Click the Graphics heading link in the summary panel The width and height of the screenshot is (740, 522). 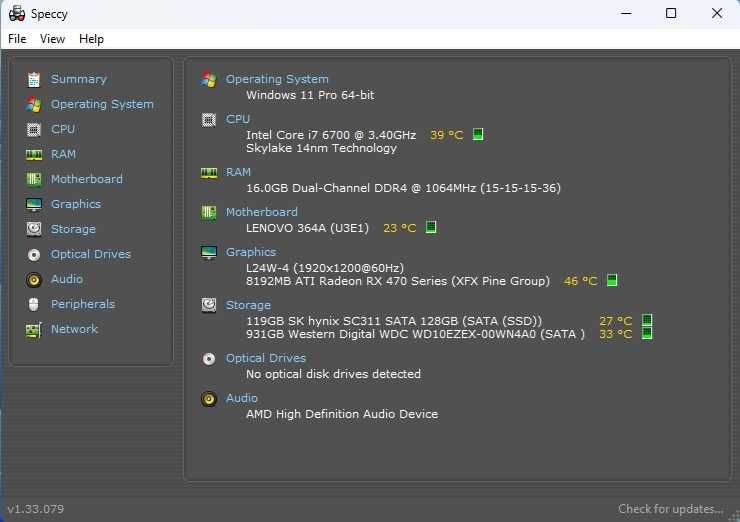click(x=251, y=252)
